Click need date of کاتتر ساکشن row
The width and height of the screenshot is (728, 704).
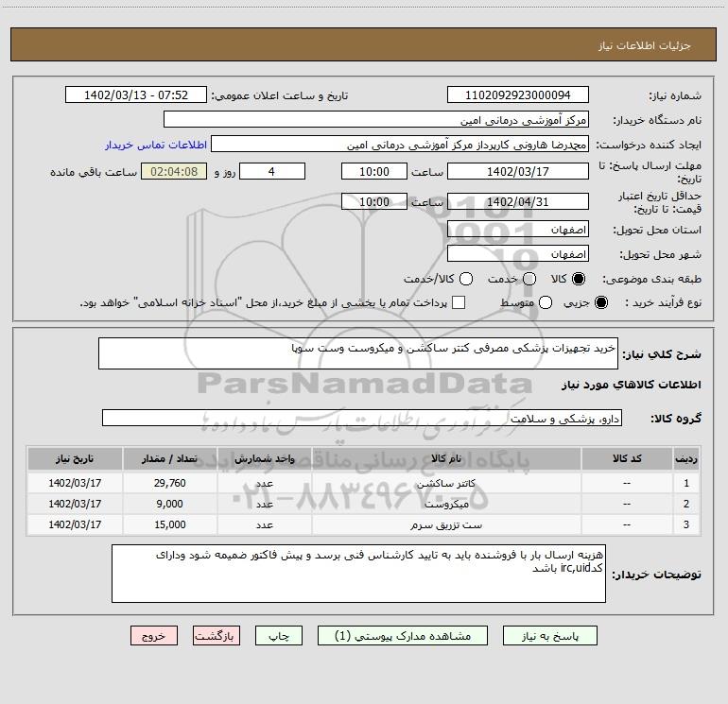click(x=75, y=483)
